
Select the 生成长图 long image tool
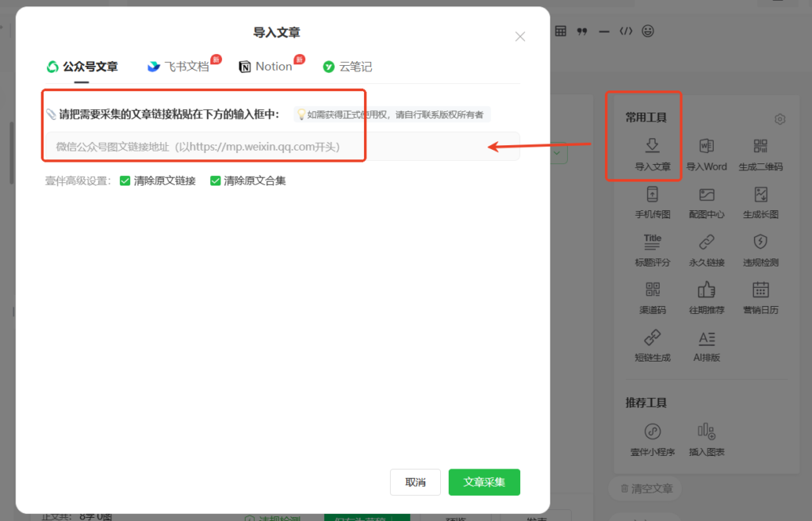760,202
